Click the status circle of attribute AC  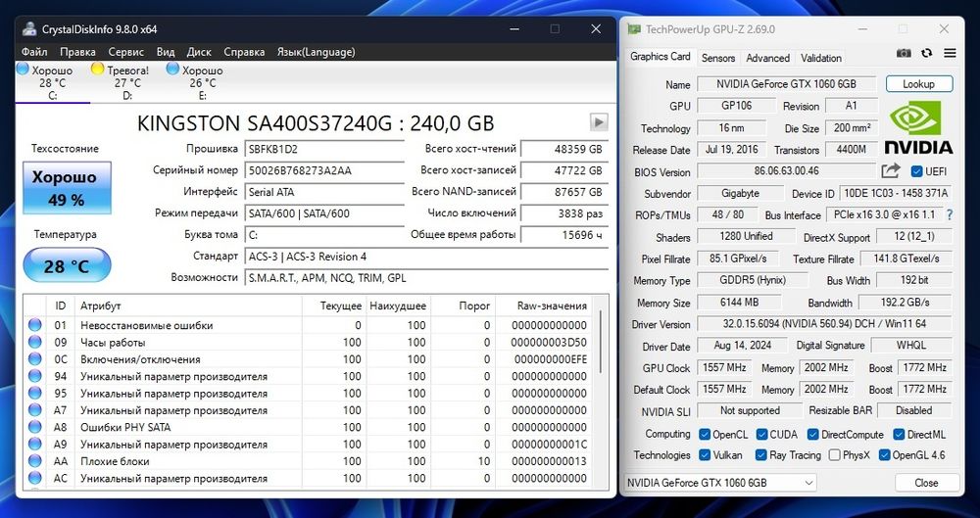[x=34, y=478]
